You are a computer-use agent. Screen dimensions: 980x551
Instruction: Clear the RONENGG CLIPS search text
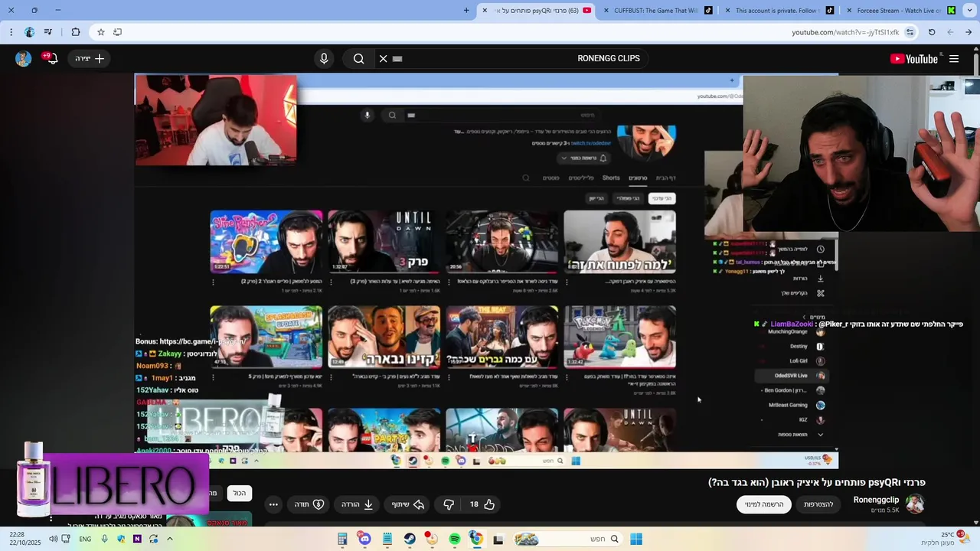[384, 58]
